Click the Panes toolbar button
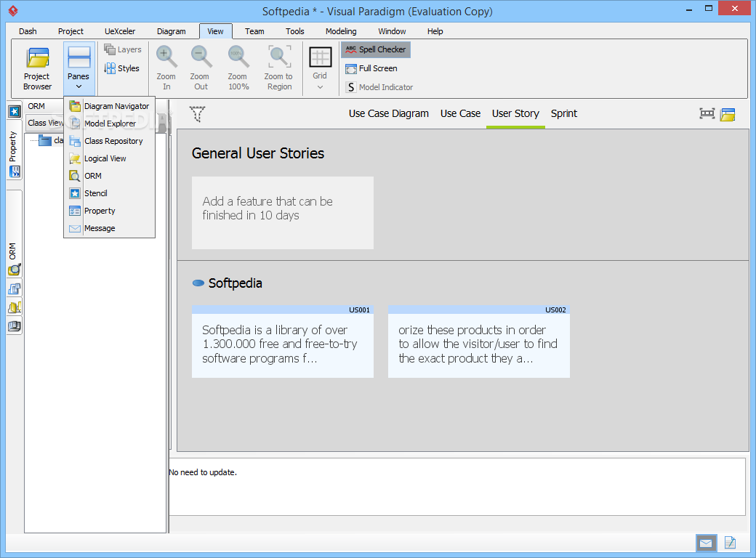The image size is (756, 558). [x=79, y=68]
